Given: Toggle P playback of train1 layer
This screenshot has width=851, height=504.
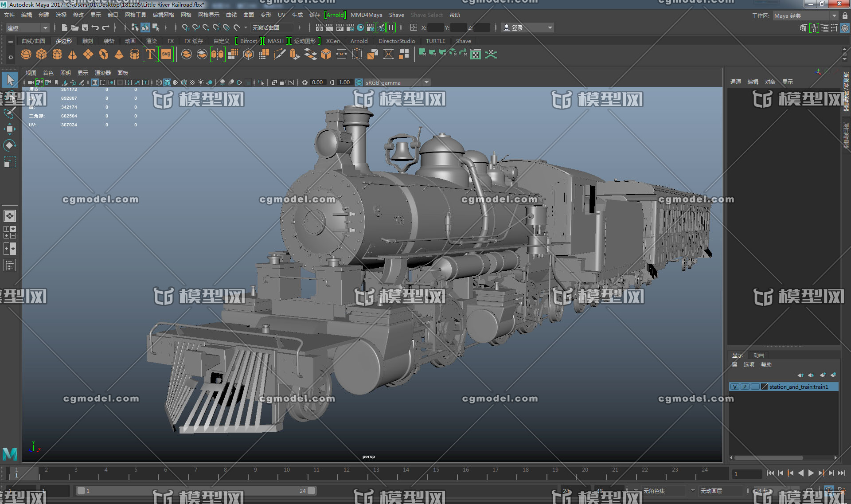Looking at the screenshot, I should pos(745,387).
